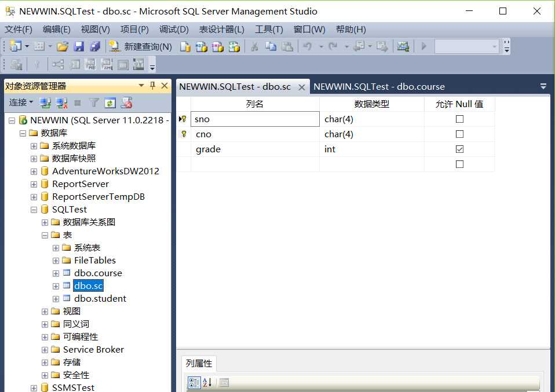Open the 调试(D) menu
Screen dimensions: 555x392
click(x=174, y=30)
